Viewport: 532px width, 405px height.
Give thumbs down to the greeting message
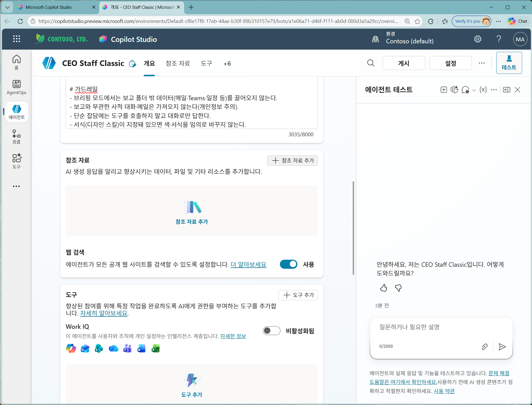coord(398,288)
